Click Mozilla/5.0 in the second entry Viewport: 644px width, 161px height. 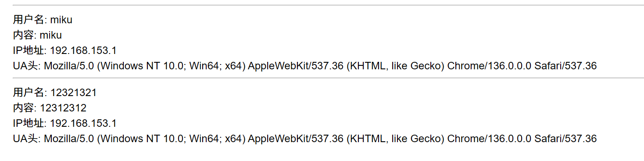click(69, 139)
